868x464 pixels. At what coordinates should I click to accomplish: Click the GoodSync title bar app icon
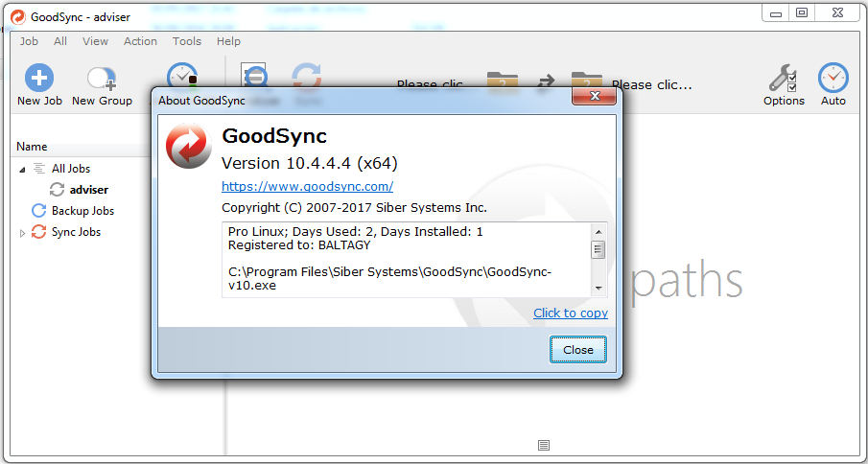pos(18,17)
